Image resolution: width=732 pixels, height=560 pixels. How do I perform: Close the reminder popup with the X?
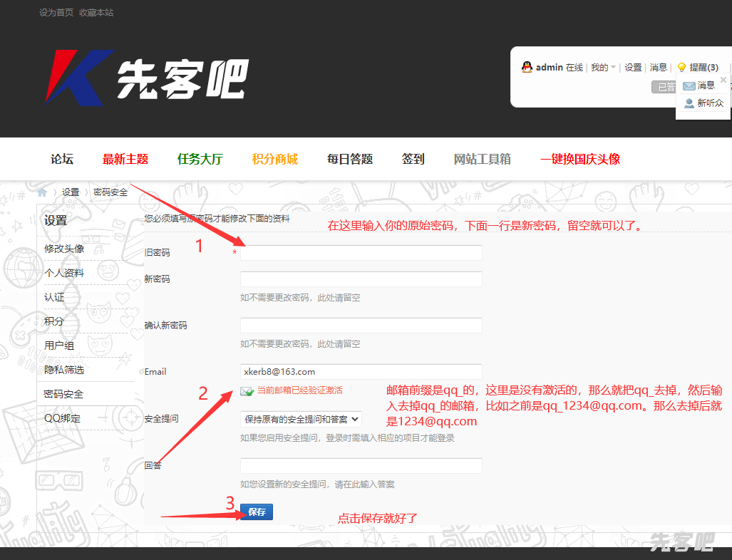723,80
